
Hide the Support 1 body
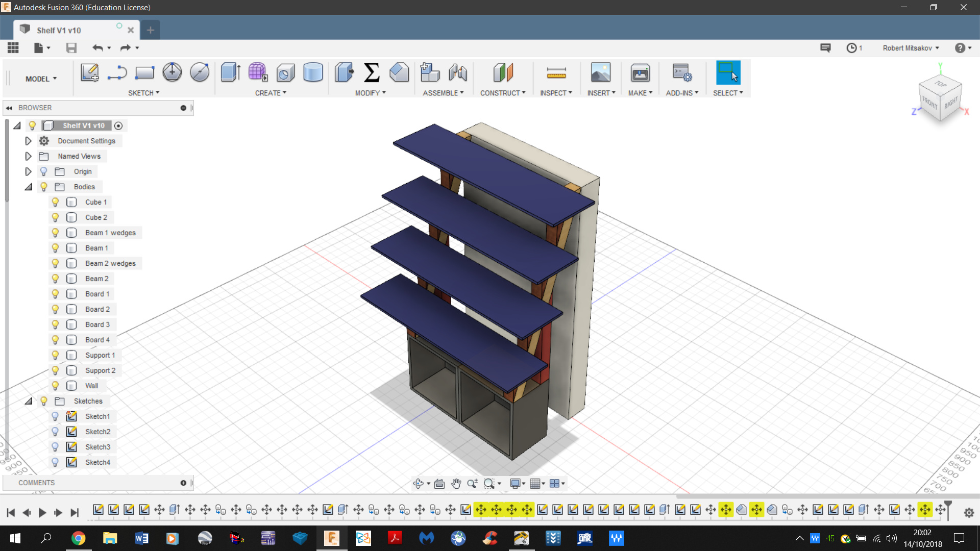pos(55,355)
